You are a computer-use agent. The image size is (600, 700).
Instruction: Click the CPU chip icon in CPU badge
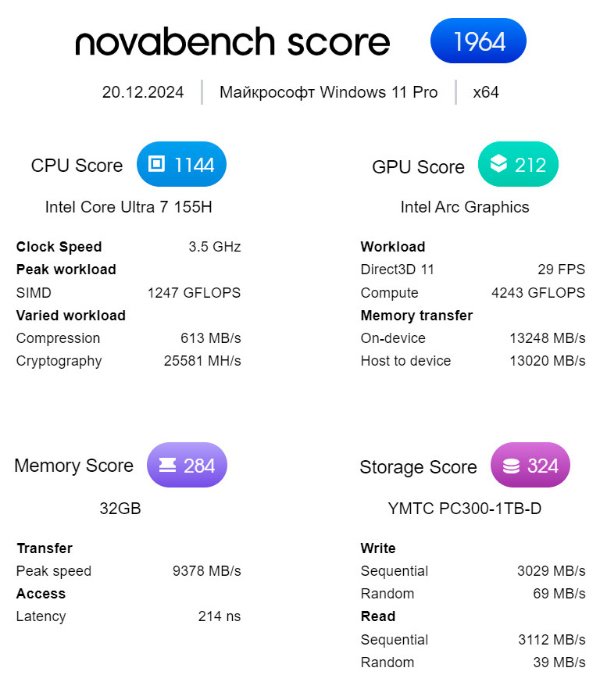[156, 164]
